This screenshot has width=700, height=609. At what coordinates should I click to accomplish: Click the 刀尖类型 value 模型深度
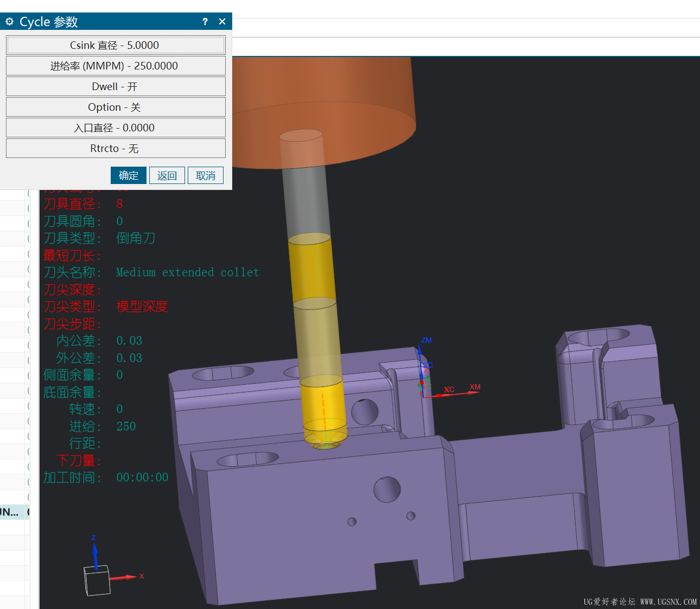tap(142, 307)
